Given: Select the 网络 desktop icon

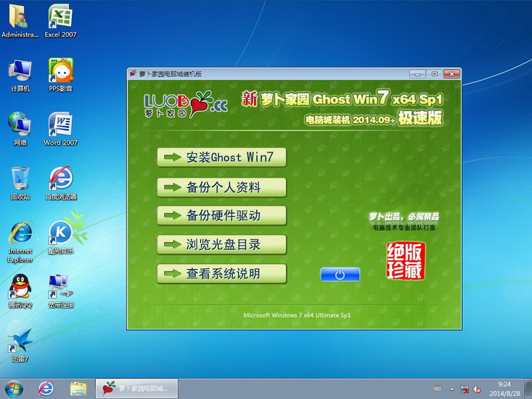Looking at the screenshot, I should (x=20, y=129).
